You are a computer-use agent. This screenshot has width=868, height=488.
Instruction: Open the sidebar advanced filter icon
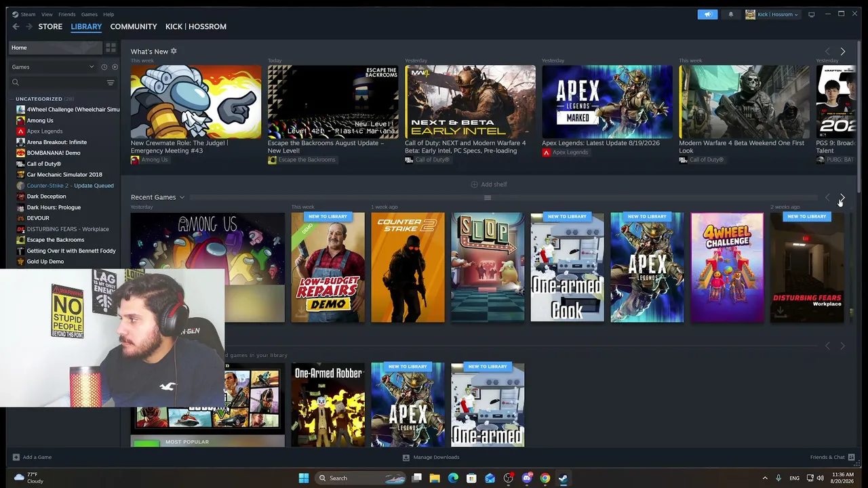[111, 83]
